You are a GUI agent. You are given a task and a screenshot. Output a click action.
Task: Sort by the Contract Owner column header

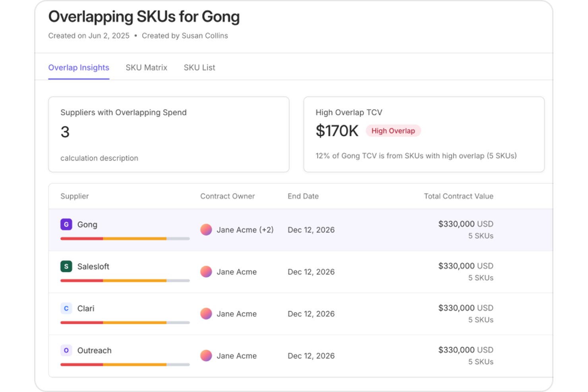tap(227, 196)
